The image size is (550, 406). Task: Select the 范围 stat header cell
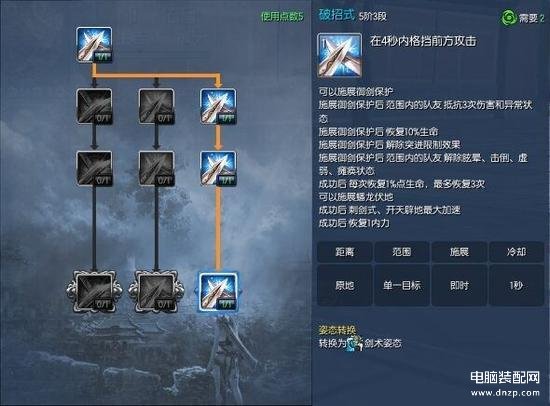pos(402,252)
